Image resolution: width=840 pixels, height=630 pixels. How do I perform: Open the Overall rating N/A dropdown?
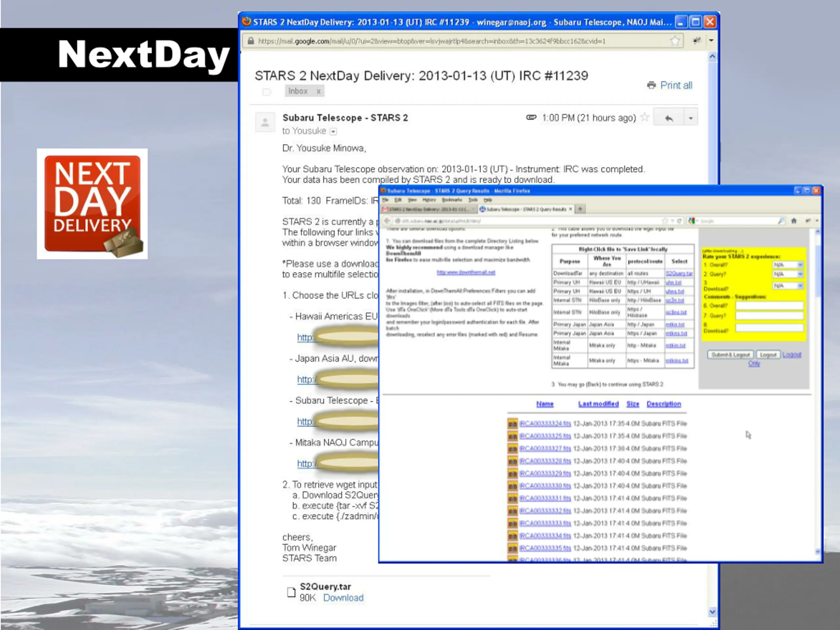click(x=789, y=265)
